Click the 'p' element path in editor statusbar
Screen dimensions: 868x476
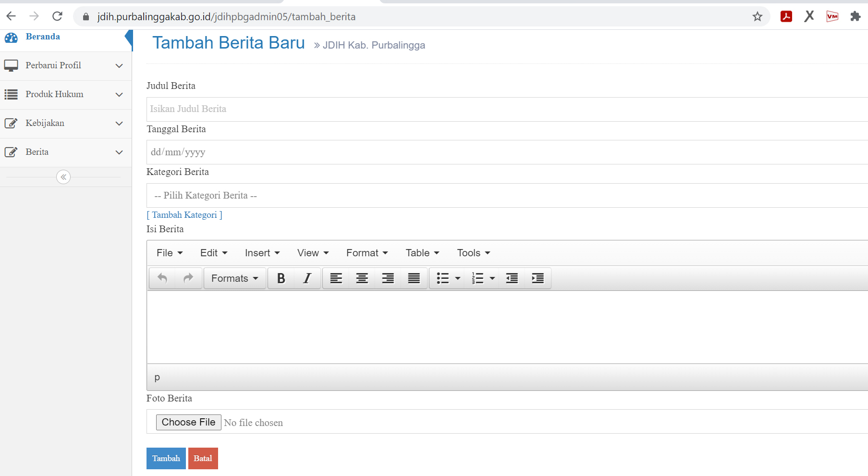click(157, 377)
